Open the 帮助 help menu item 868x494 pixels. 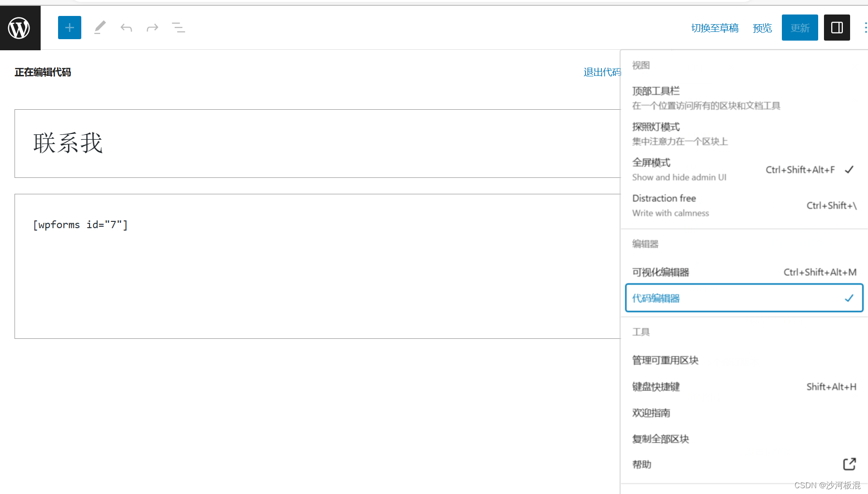coord(744,465)
